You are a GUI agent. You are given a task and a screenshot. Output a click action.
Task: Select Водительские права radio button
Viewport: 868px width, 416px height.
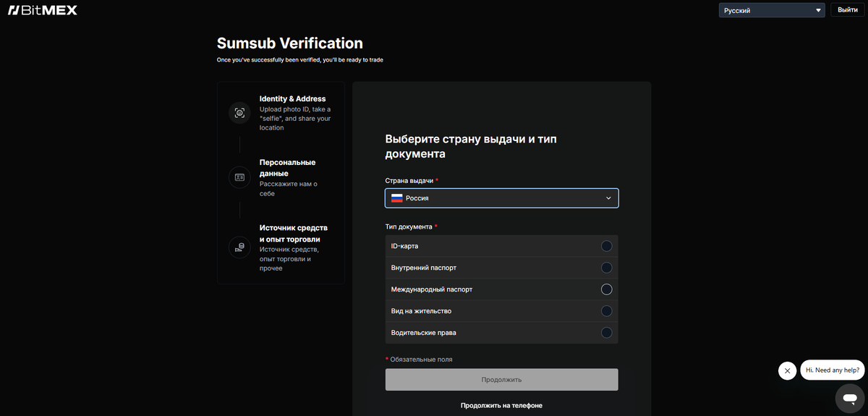click(x=606, y=333)
